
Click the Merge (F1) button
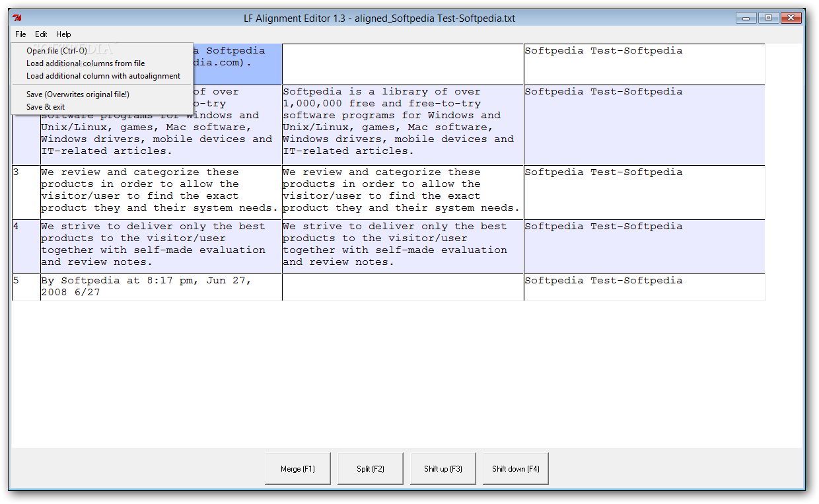pyautogui.click(x=298, y=469)
